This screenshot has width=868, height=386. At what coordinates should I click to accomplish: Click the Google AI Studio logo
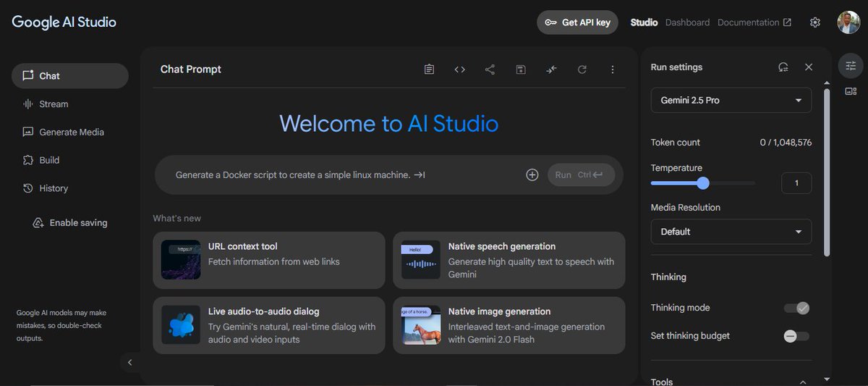[x=64, y=22]
